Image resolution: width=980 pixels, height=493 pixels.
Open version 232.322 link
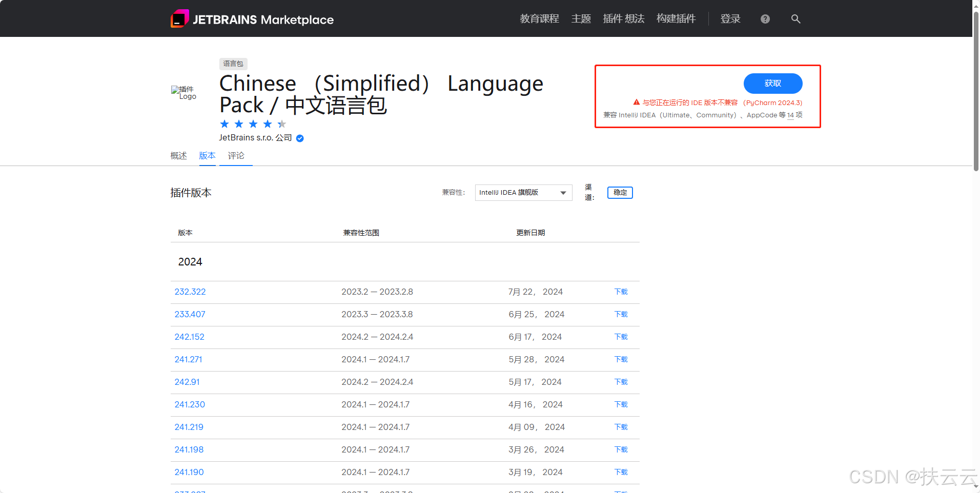(x=190, y=292)
